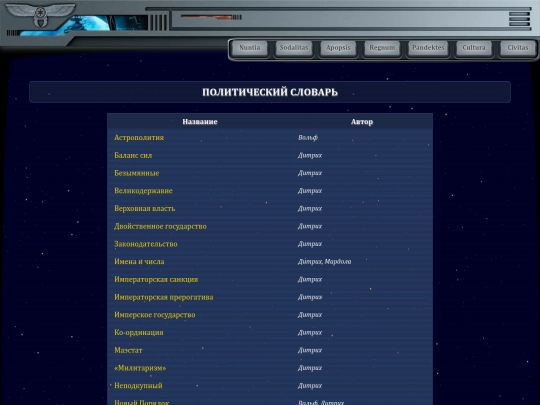
Task: Open the Императорская прерогатива entry
Action: tap(164, 297)
